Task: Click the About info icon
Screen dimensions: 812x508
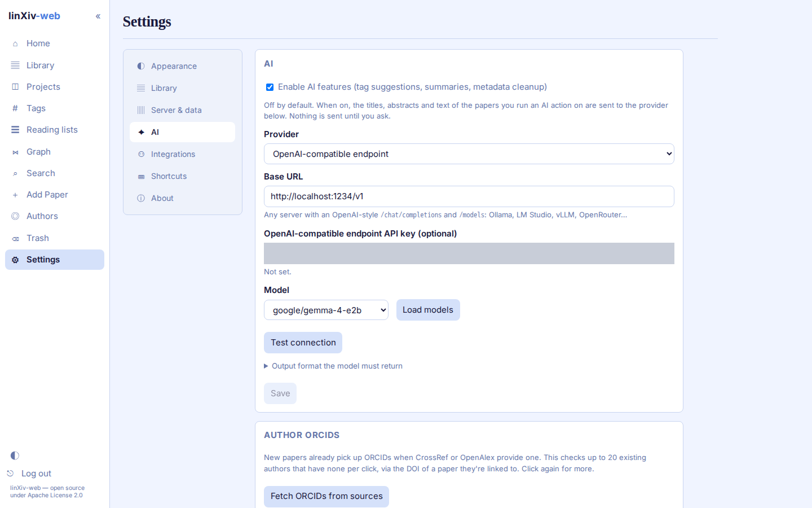Action: pos(141,198)
